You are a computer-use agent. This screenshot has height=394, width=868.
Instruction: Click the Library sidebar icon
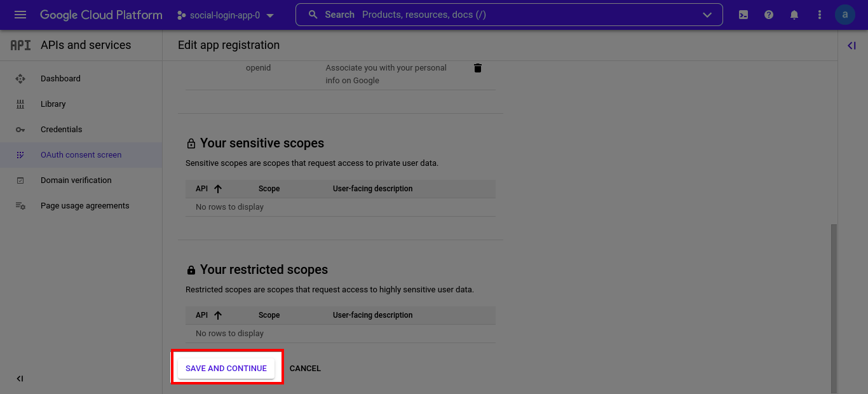[x=20, y=104]
